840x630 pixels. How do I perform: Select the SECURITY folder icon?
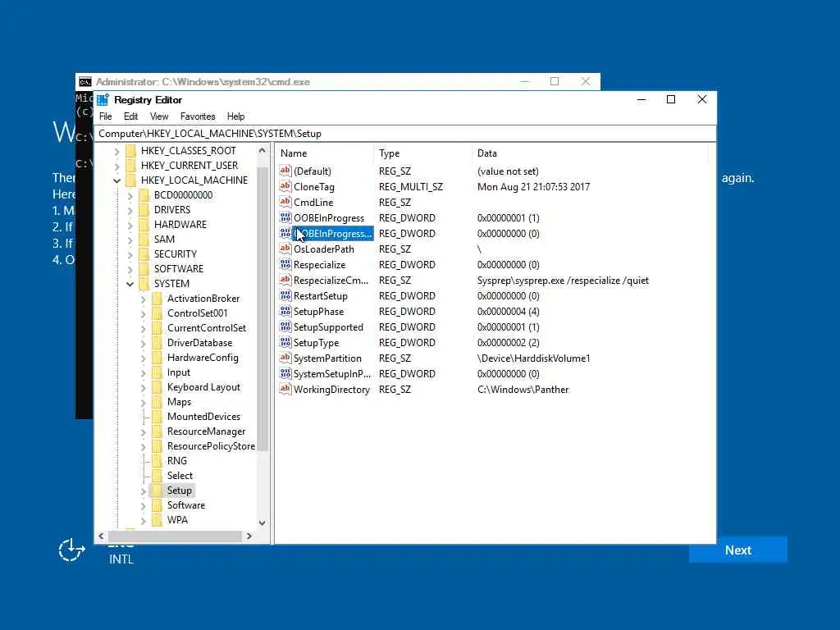click(144, 254)
